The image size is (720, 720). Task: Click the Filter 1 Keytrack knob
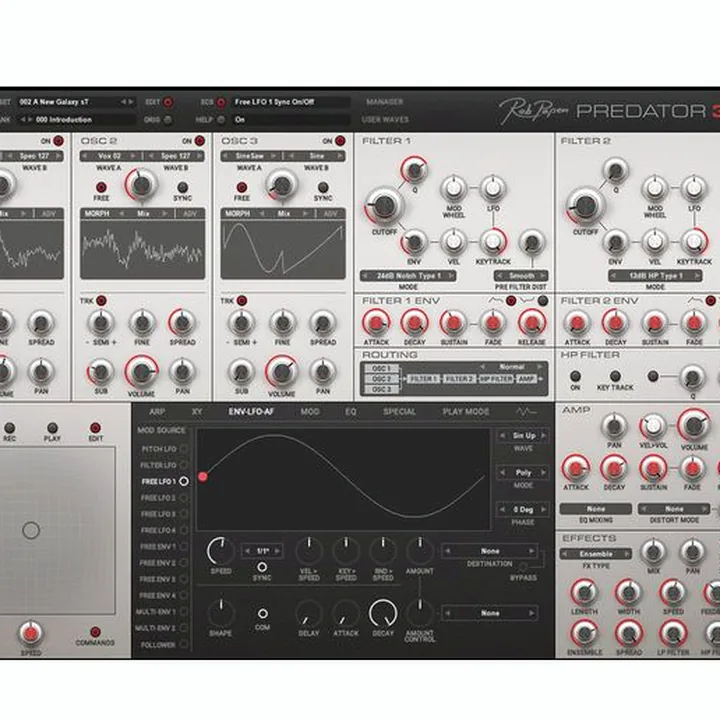click(493, 242)
